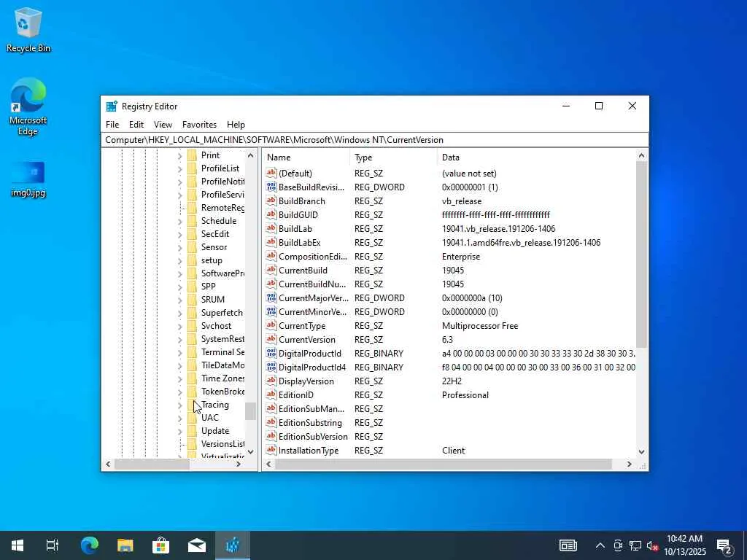Click the Print key folder icon

pos(192,155)
